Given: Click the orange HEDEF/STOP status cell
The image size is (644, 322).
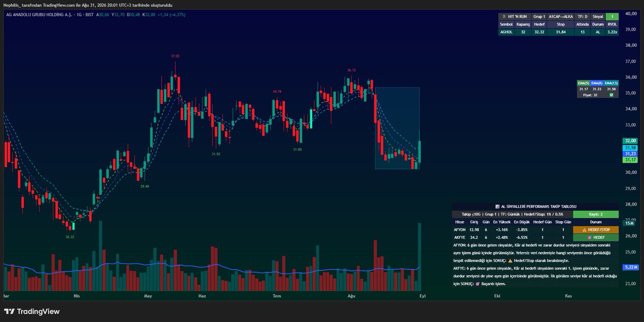Looking at the screenshot, I should pyautogui.click(x=596, y=229).
